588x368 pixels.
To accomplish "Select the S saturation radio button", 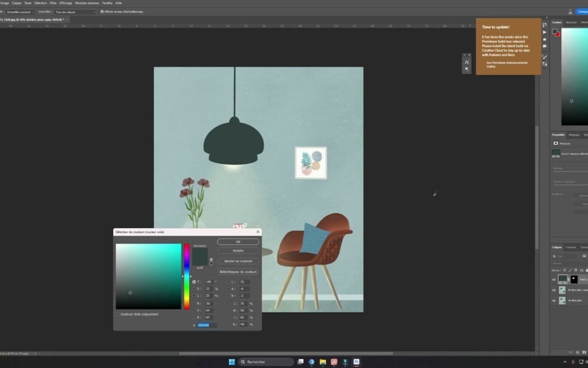I will click(x=194, y=289).
